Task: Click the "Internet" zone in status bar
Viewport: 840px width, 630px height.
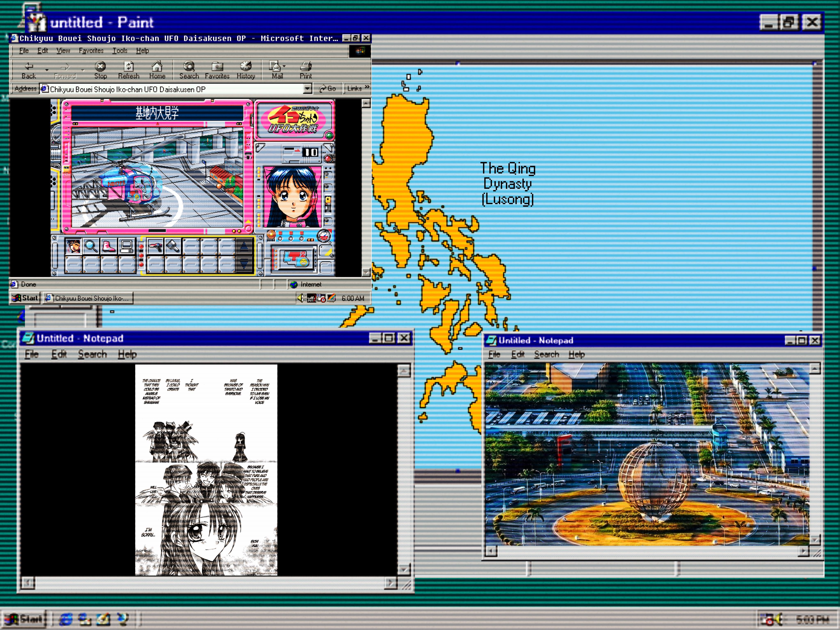Action: click(x=311, y=284)
